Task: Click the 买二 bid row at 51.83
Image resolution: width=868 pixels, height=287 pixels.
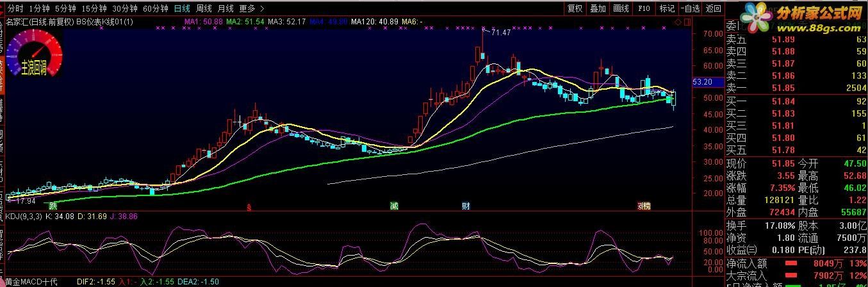Action: pos(796,113)
